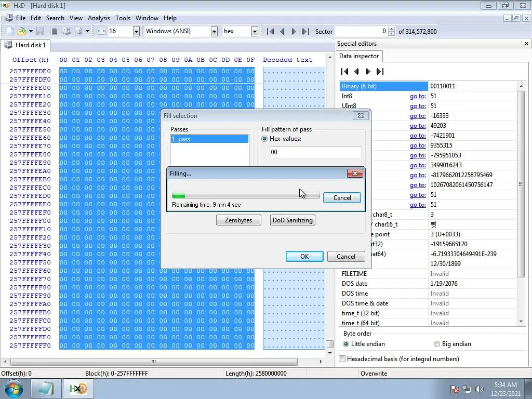Viewport: 532px width, 399px height.
Task: Jump to last byte in Data inspector
Action: [x=380, y=71]
